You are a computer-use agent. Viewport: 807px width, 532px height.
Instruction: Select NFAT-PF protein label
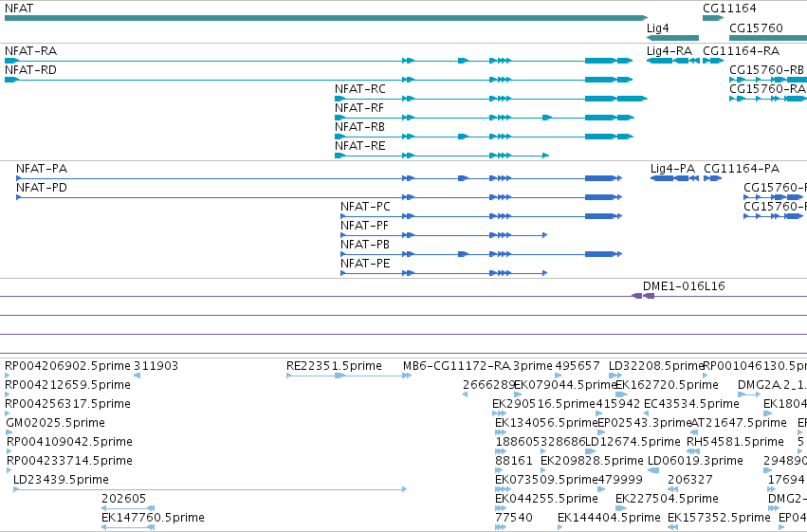pos(364,226)
